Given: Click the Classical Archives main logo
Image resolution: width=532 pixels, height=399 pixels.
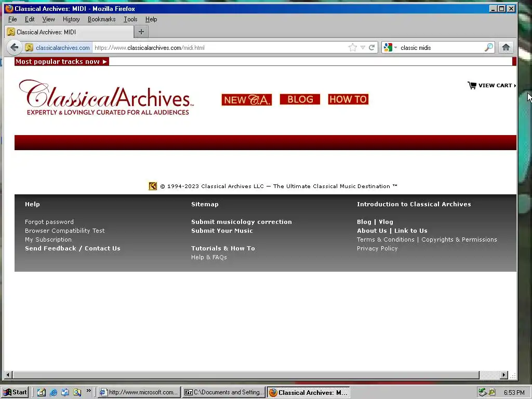Looking at the screenshot, I should pyautogui.click(x=107, y=97).
